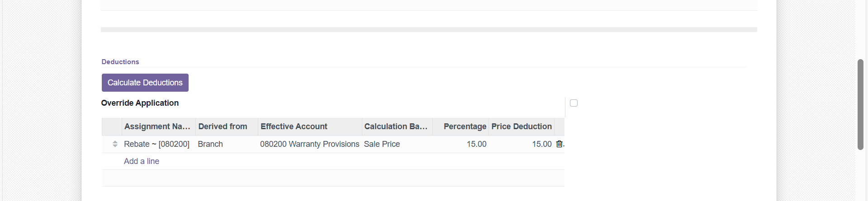Enable the Override Application checkbox
The image size is (868, 201).
click(x=574, y=103)
